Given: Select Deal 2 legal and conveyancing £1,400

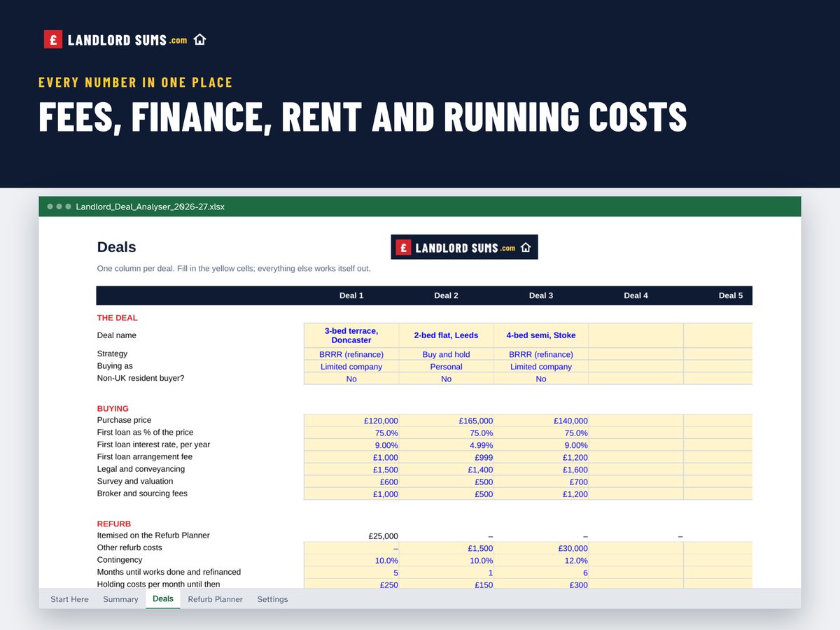Looking at the screenshot, I should click(447, 470).
